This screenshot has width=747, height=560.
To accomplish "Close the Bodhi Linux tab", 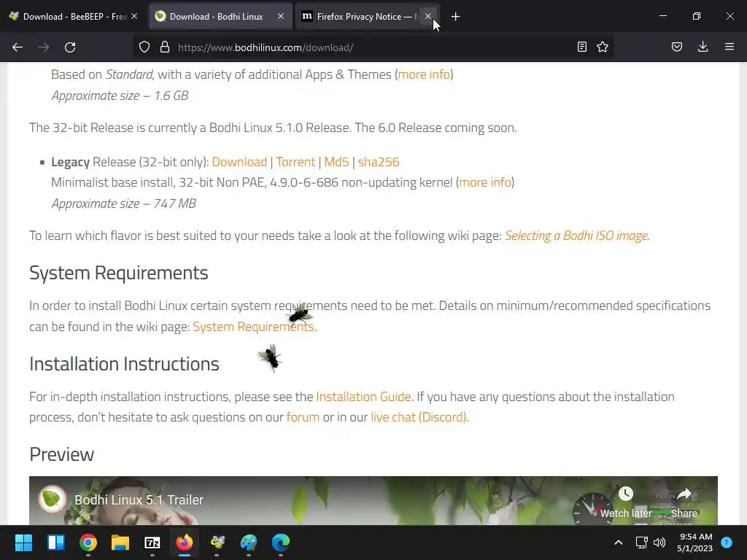I will [x=281, y=17].
